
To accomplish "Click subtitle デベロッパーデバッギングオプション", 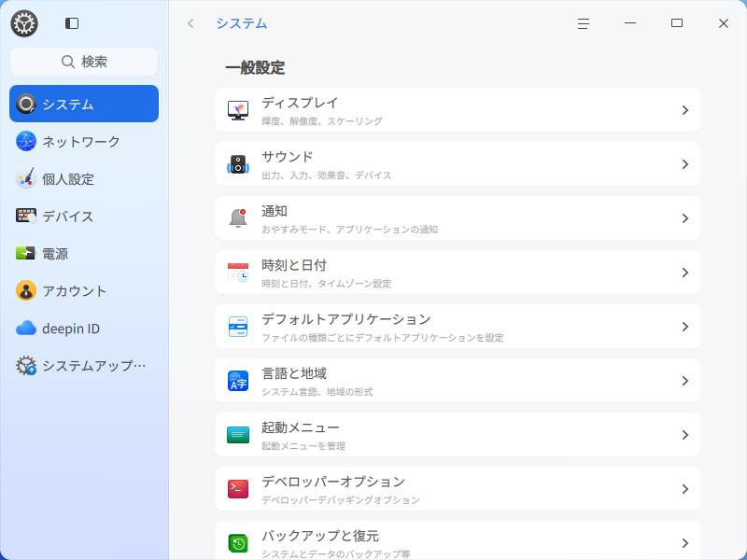I will pos(341,500).
